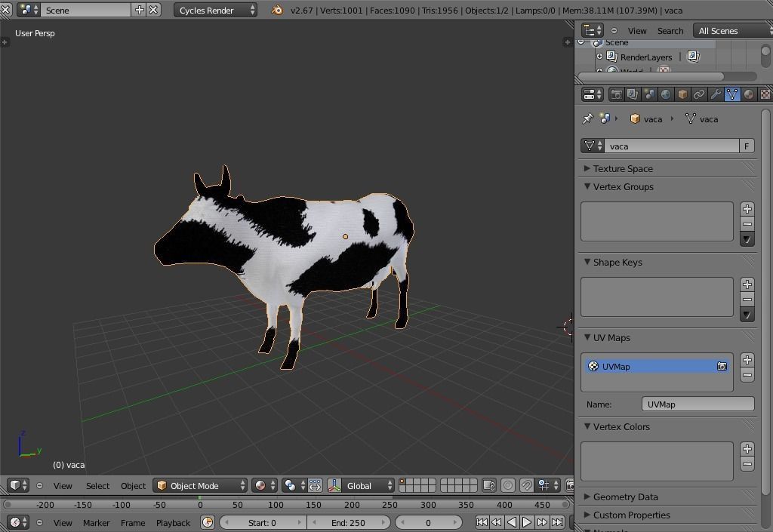This screenshot has width=773, height=532.
Task: Toggle UVMap active for render camera icon
Action: pos(722,366)
